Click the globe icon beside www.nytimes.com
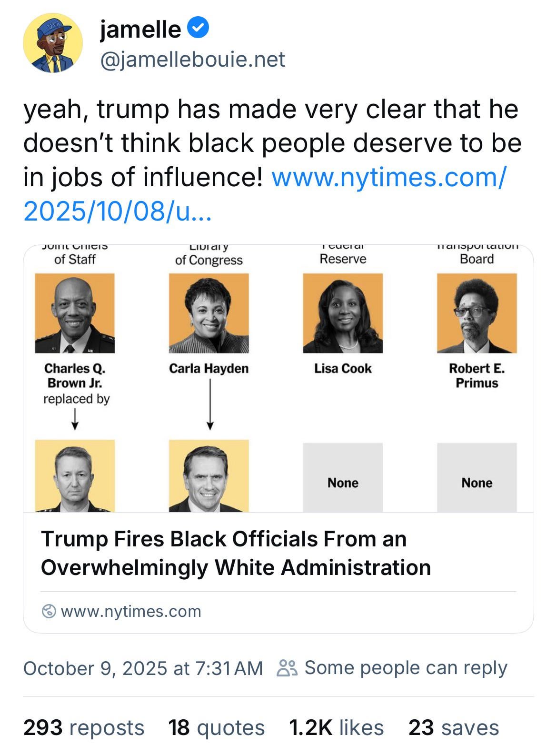The height and width of the screenshot is (756, 557). tap(49, 611)
